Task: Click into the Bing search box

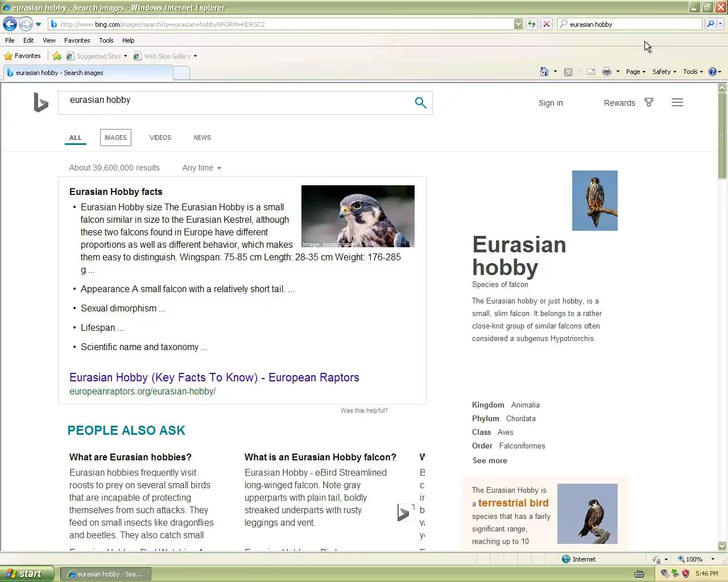Action: click(236, 103)
